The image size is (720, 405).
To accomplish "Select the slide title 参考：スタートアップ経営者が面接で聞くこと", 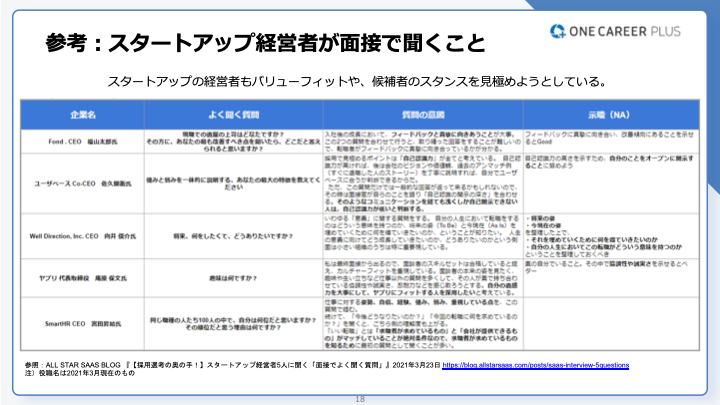I will tap(265, 43).
